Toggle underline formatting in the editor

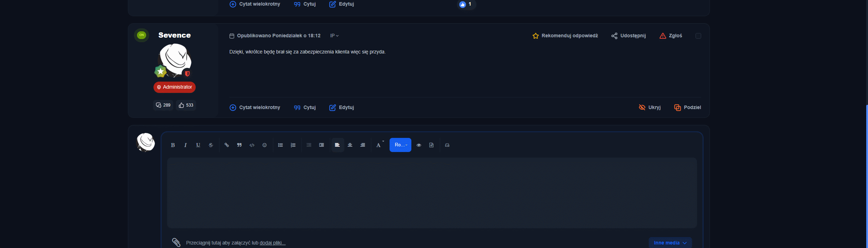click(198, 145)
